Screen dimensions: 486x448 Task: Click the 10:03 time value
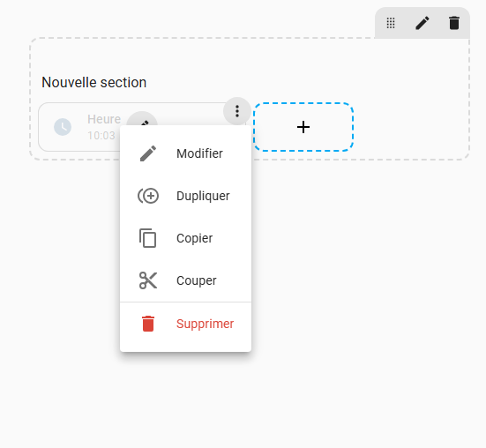[x=101, y=136]
